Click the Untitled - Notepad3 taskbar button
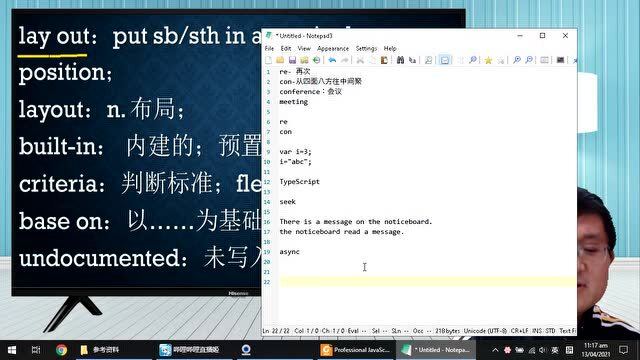Viewport: 640px width, 360px height. click(x=436, y=350)
